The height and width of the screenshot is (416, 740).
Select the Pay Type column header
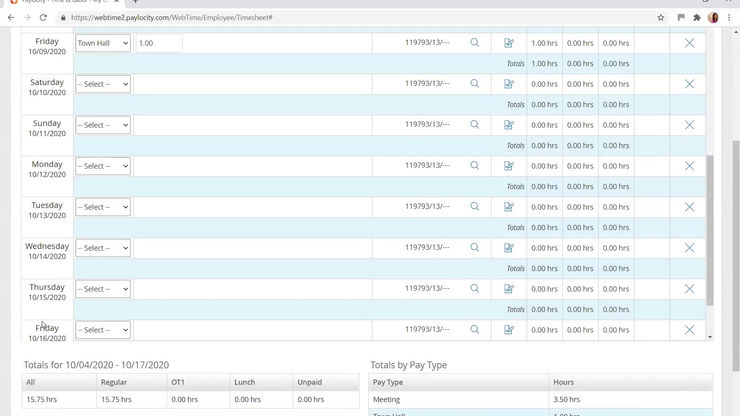(x=459, y=382)
